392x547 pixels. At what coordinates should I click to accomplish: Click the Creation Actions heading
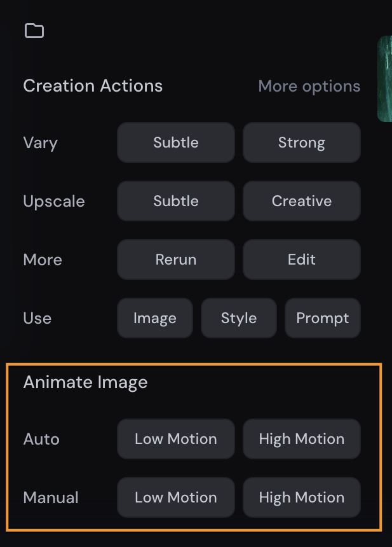click(x=93, y=86)
